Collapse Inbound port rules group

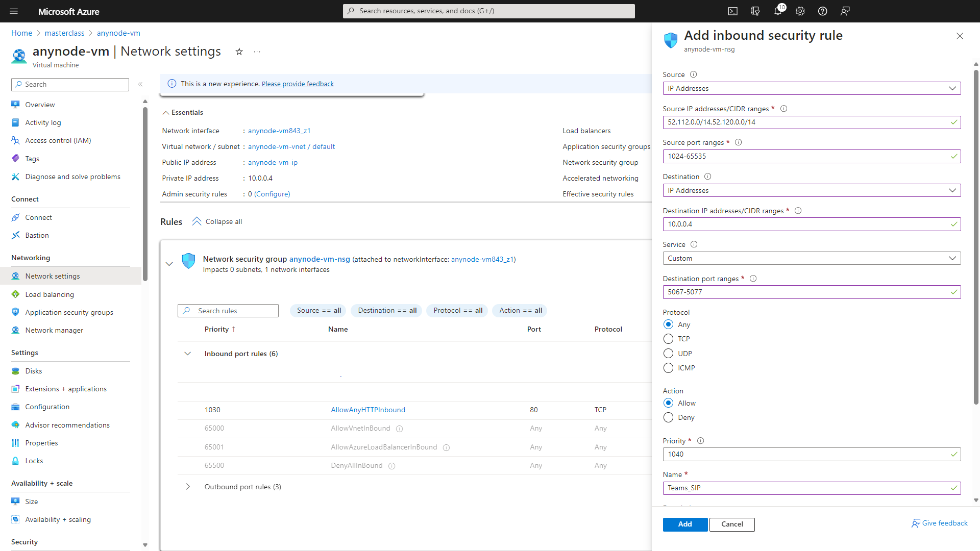point(188,354)
